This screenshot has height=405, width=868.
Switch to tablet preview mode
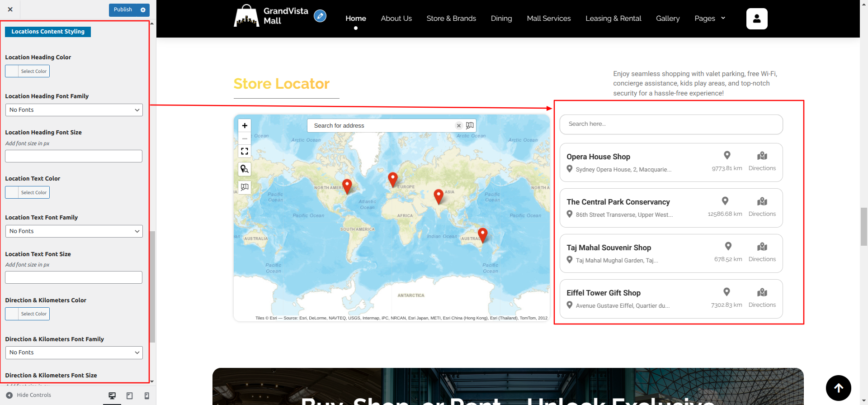130,395
